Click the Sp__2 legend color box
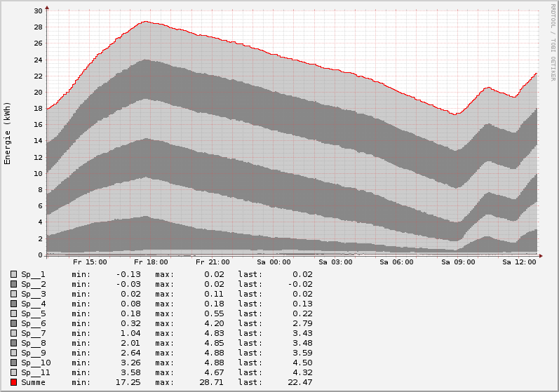The width and height of the screenshot is (559, 392). tap(13, 284)
